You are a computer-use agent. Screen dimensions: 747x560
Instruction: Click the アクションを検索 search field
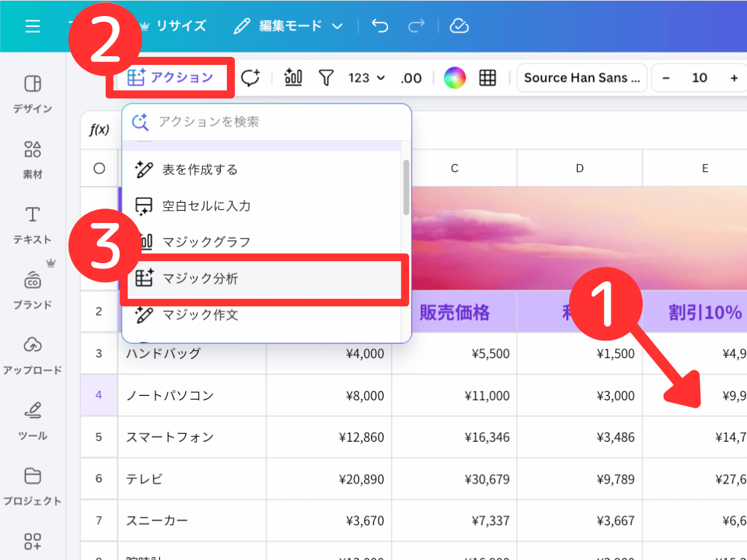click(277, 122)
